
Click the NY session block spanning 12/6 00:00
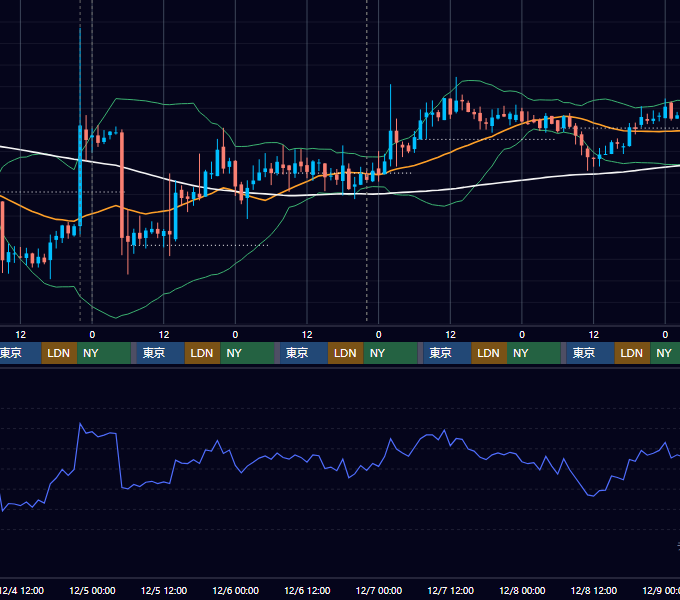247,353
